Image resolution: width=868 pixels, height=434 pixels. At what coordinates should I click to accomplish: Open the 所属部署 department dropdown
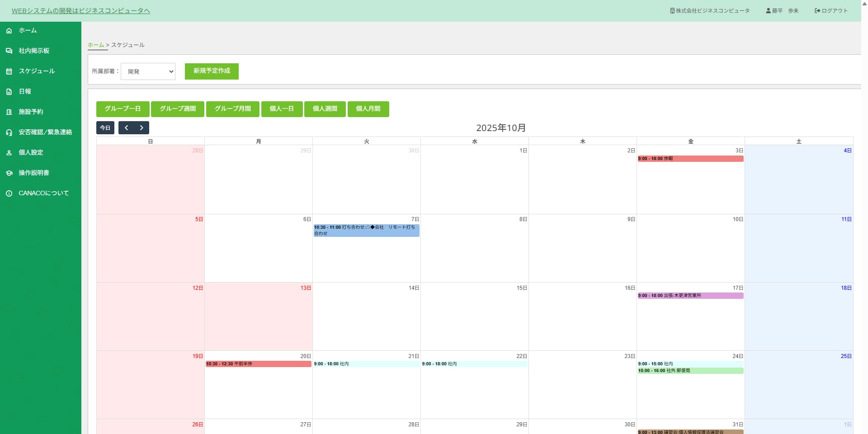[148, 71]
